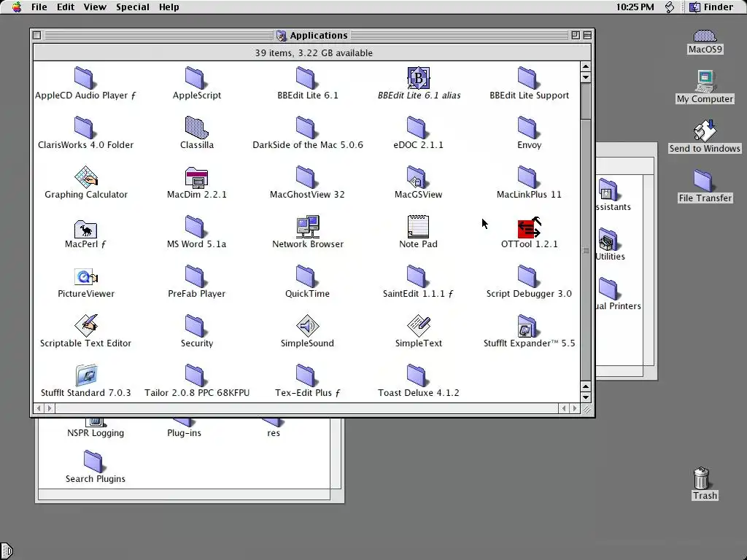Open the Finder application switcher menu
The width and height of the screenshot is (747, 560).
(x=711, y=7)
